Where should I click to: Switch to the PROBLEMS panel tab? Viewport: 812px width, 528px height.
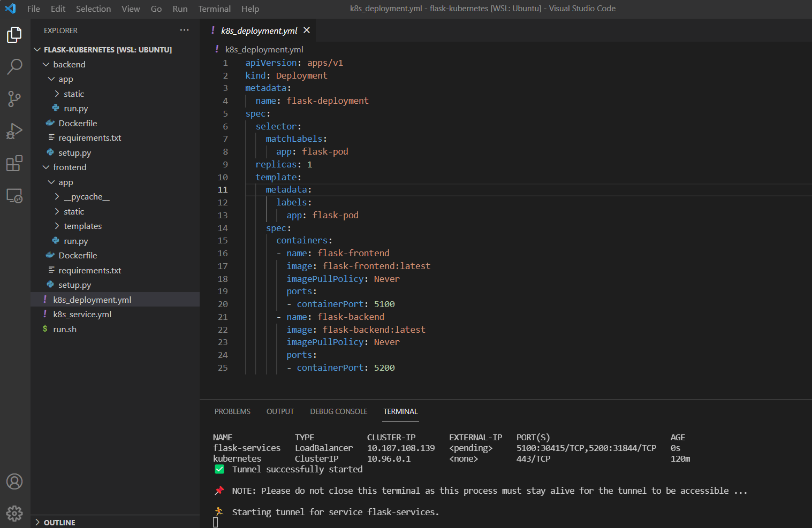232,411
